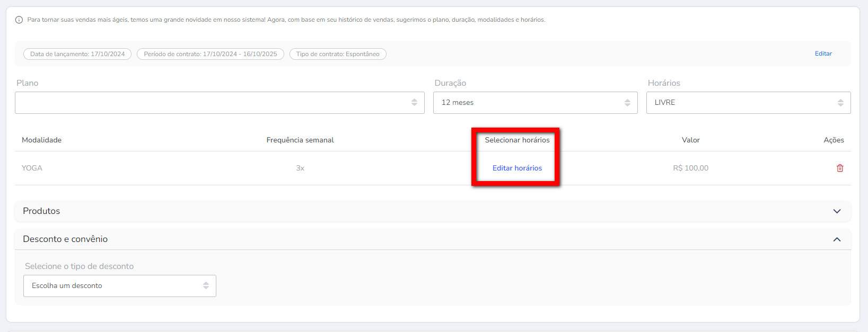Select the Período de contrato chip
The width and height of the screenshot is (868, 332).
[211, 54]
